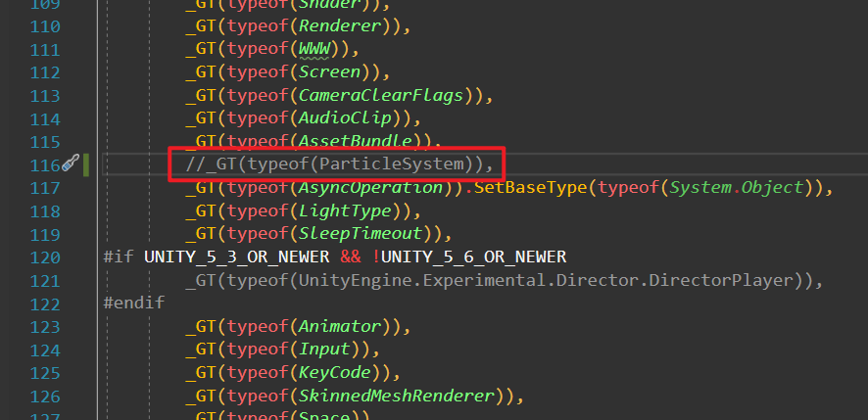Click the DirectorPlayer type on line 121
Viewport: 868px width, 420px height.
[721, 281]
